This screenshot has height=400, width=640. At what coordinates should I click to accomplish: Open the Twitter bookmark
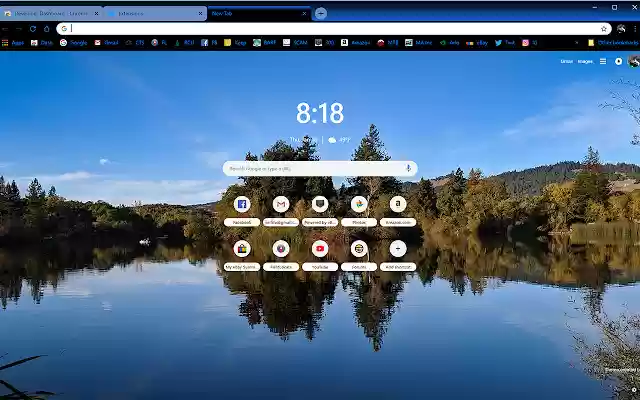click(505, 43)
